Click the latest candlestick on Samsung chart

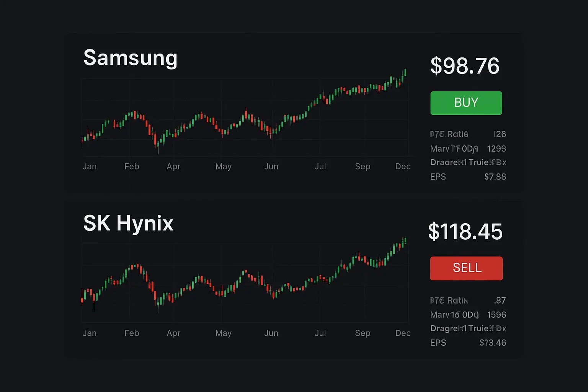(405, 73)
